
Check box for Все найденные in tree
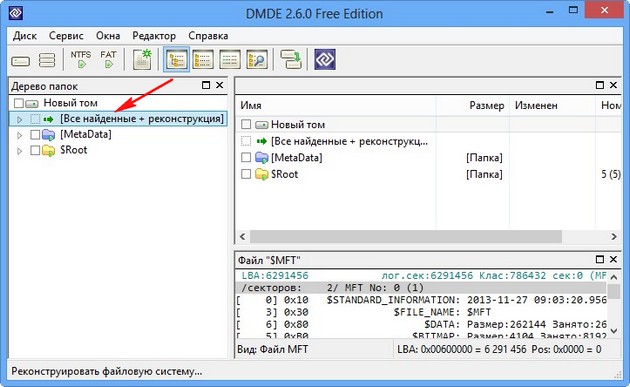pyautogui.click(x=35, y=119)
